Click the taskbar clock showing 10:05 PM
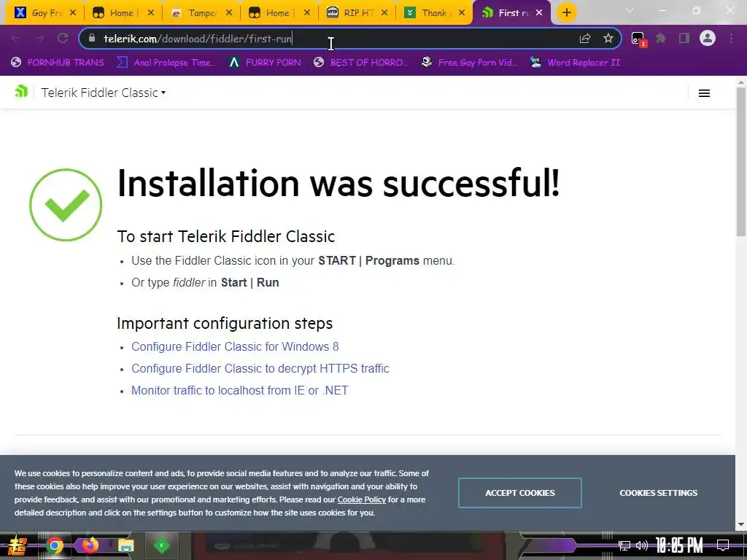The height and width of the screenshot is (560, 747). [679, 545]
